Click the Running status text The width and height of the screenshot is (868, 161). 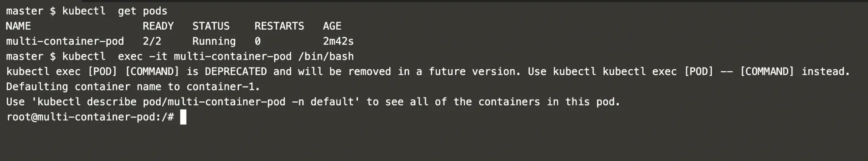[214, 41]
